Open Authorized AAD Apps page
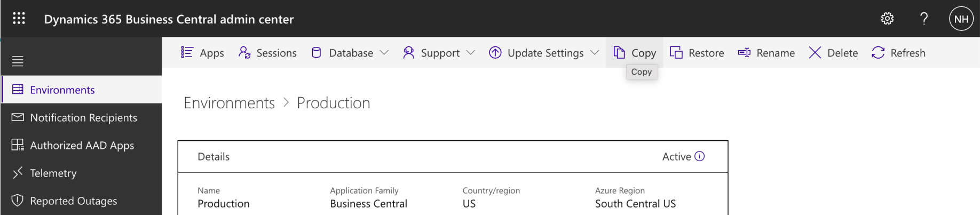 pos(82,145)
